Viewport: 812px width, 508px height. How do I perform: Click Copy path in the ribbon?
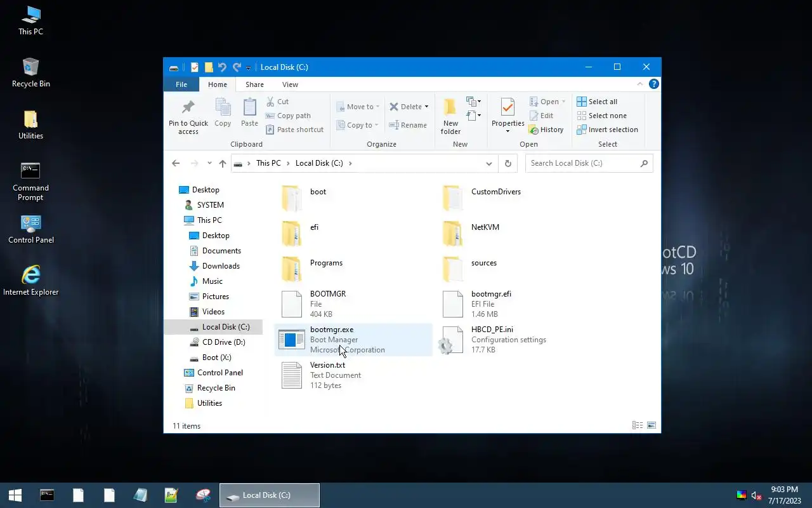click(x=288, y=116)
